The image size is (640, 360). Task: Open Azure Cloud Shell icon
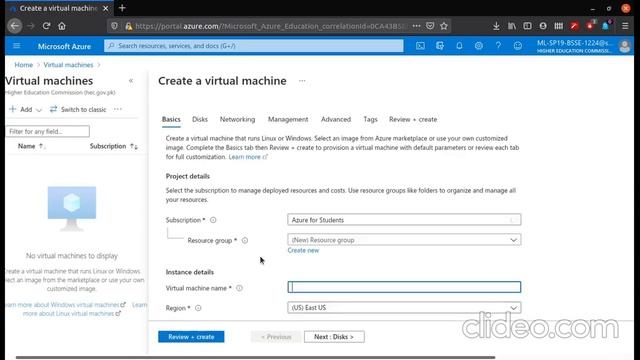pyautogui.click(x=420, y=46)
